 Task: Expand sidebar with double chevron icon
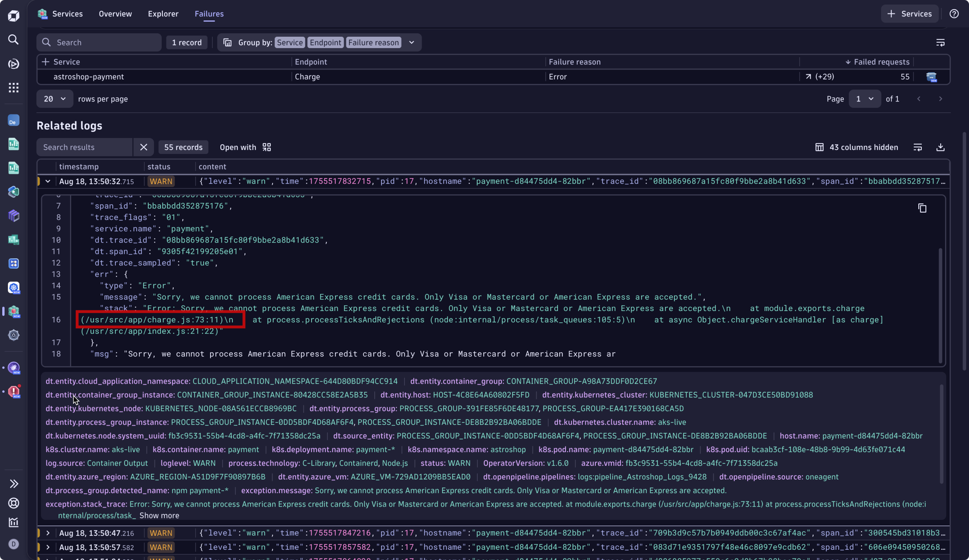pyautogui.click(x=14, y=484)
